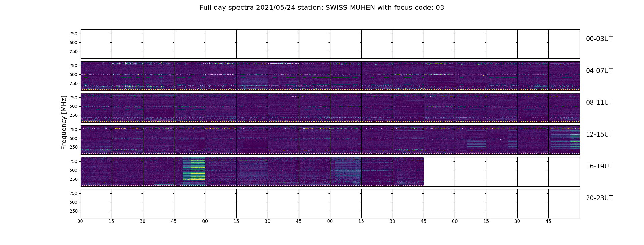Click the 750 tick of the 00-03UT panel
Viewport: 644px width, 245px height.
(x=74, y=34)
